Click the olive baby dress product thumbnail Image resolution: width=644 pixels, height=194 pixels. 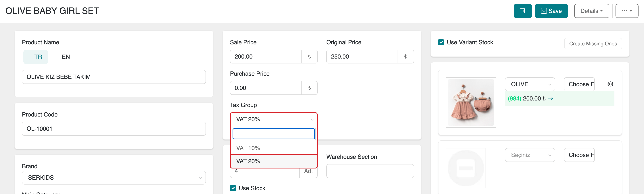[471, 102]
